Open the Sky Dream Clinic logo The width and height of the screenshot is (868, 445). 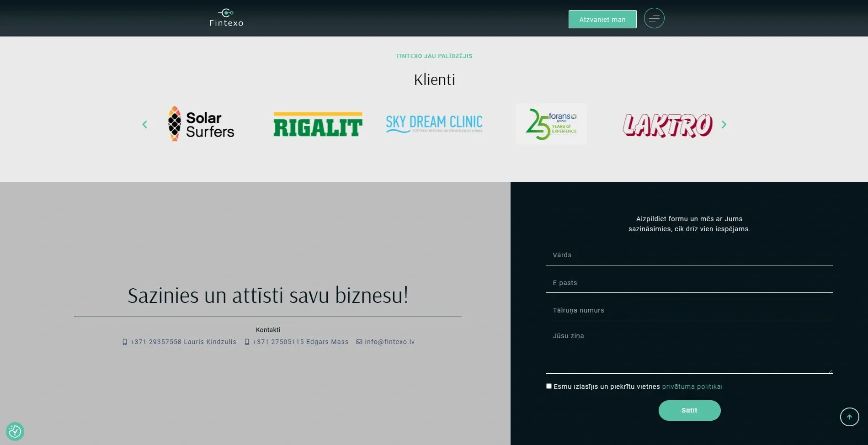(434, 124)
